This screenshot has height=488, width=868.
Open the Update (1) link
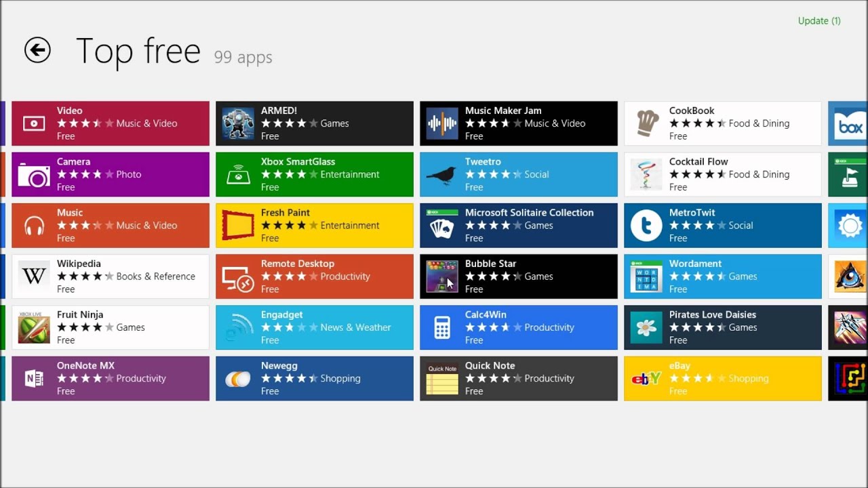(x=819, y=21)
